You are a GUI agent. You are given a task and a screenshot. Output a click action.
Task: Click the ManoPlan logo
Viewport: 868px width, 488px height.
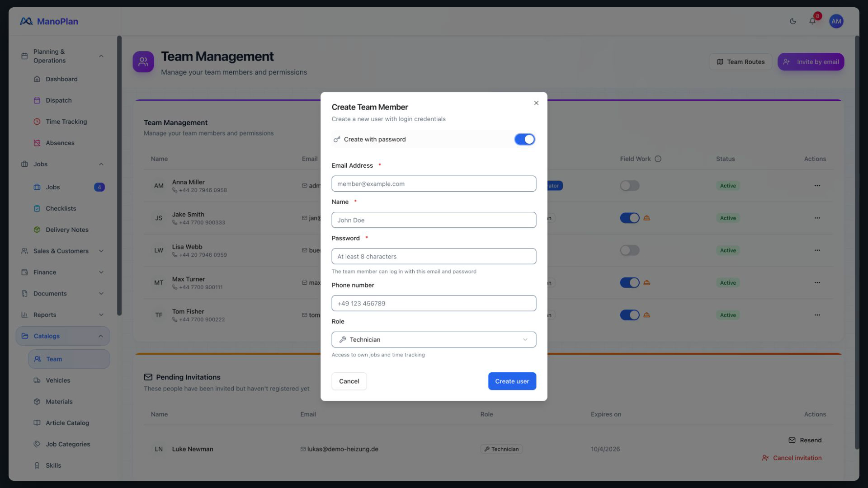[x=49, y=21]
